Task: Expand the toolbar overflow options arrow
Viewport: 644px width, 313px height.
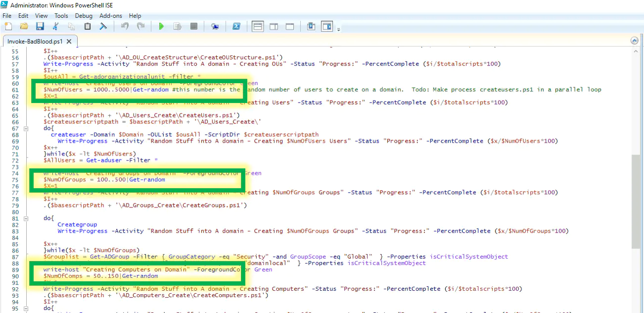Action: [x=338, y=30]
